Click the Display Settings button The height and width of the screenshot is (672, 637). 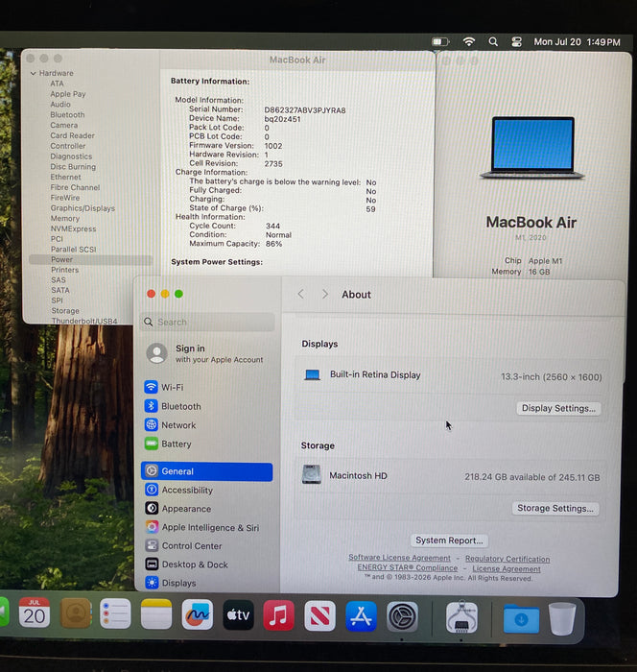(558, 408)
